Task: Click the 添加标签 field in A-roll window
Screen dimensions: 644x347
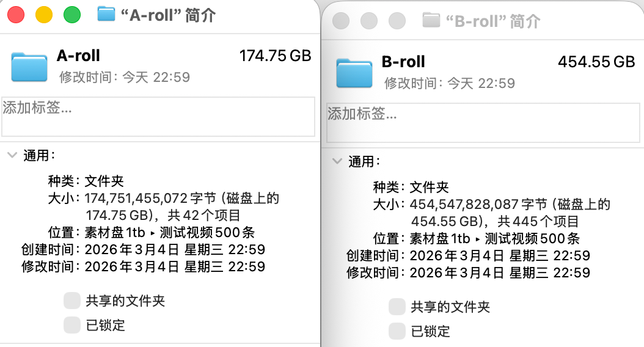Action: [158, 116]
